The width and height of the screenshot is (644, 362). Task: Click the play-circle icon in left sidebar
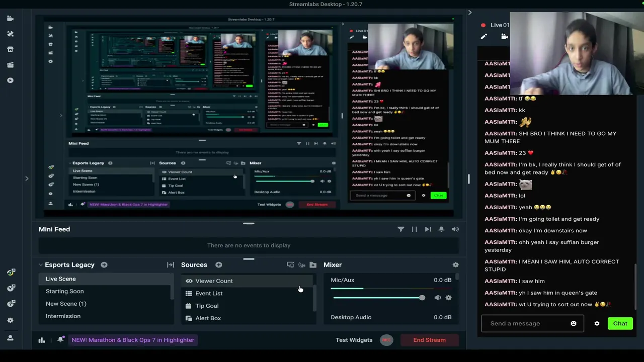10,80
